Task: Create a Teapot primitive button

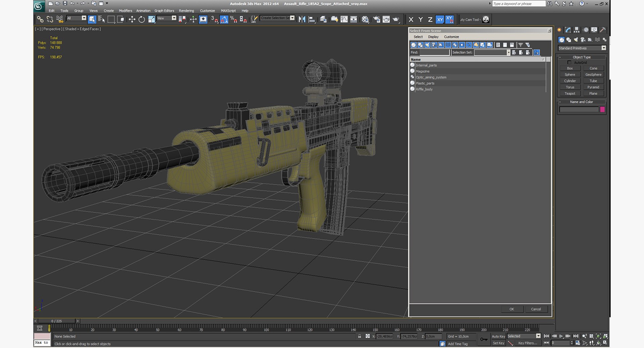Action: coord(570,94)
